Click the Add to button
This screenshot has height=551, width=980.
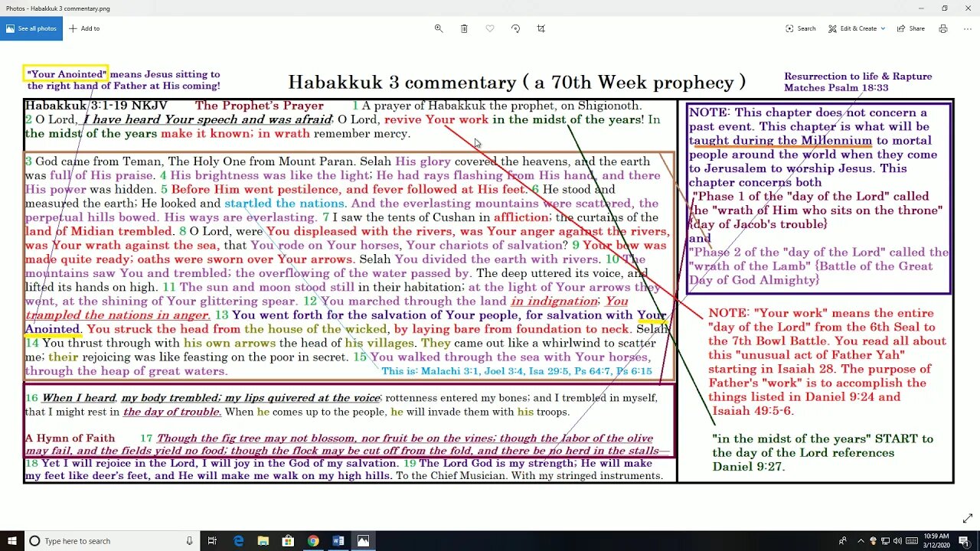click(84, 28)
